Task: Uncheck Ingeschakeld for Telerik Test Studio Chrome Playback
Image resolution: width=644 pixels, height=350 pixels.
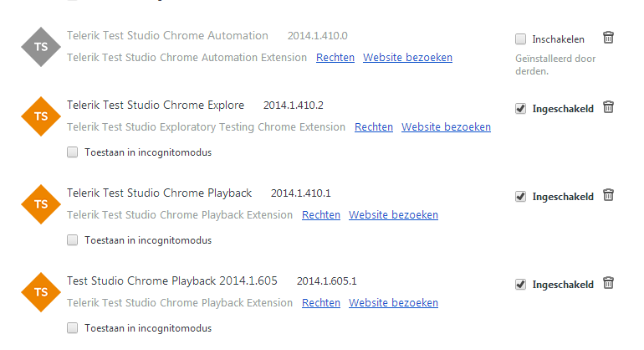Action: [521, 196]
